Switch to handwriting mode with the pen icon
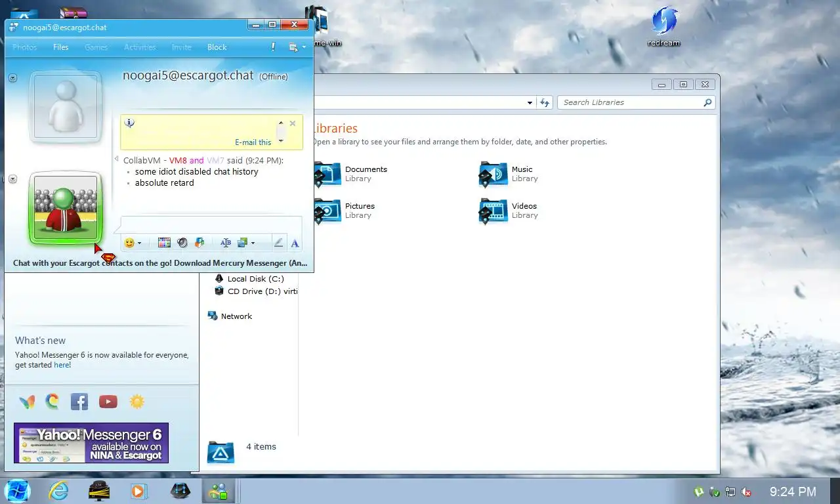The width and height of the screenshot is (840, 504). pyautogui.click(x=278, y=243)
